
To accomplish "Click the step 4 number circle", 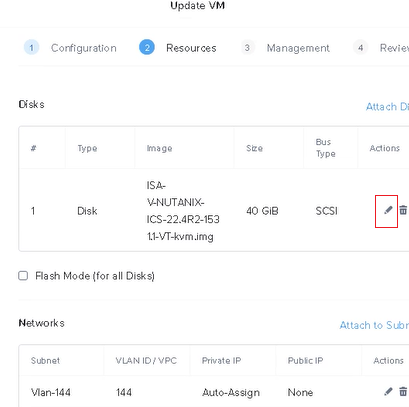I will [x=360, y=48].
